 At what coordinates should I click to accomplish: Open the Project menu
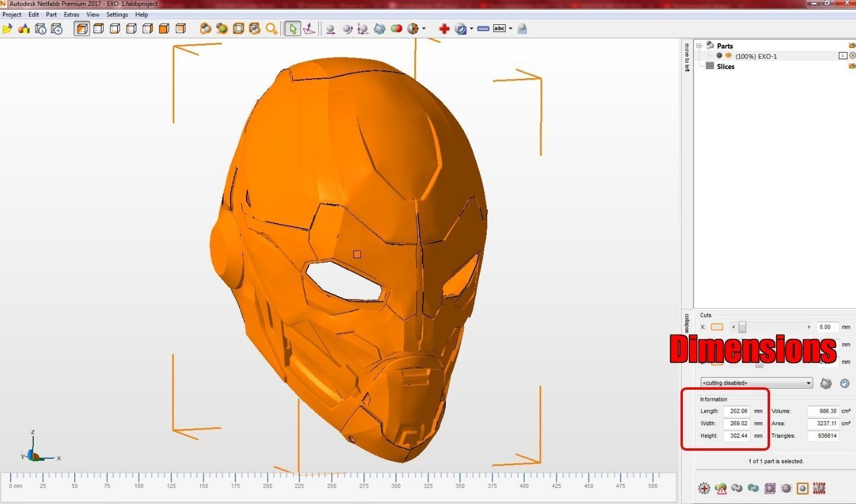point(12,14)
